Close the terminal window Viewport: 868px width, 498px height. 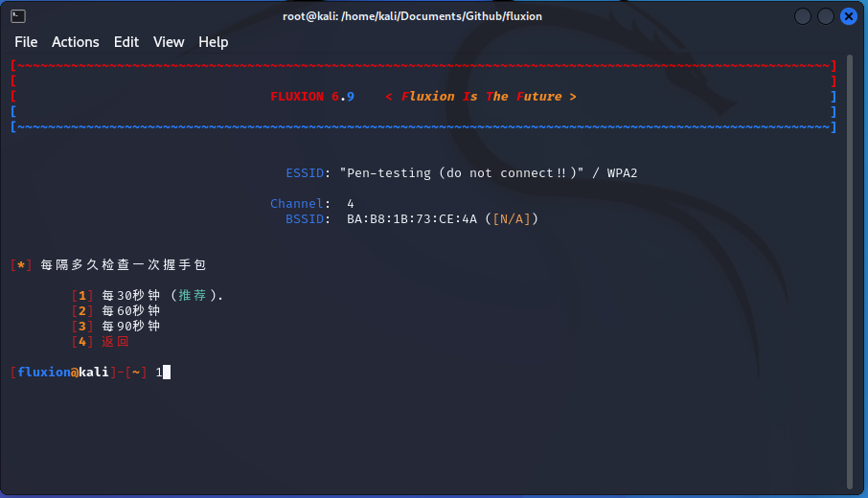pyautogui.click(x=848, y=16)
